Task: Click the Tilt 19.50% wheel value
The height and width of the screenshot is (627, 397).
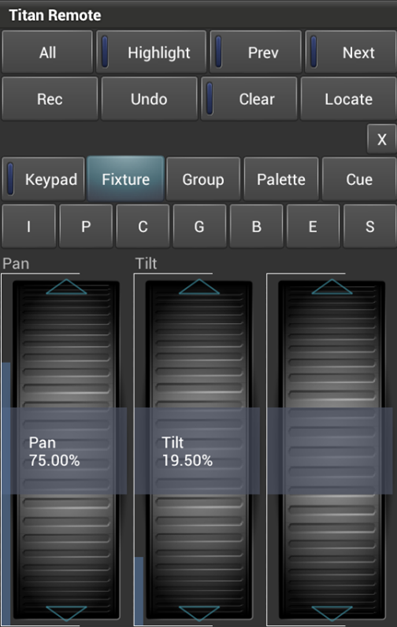Action: [x=197, y=451]
